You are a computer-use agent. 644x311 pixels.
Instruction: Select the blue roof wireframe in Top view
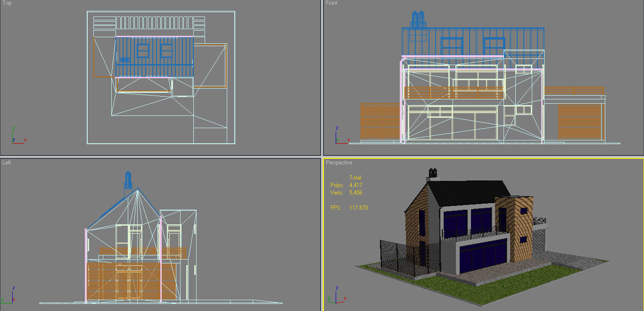click(x=154, y=57)
